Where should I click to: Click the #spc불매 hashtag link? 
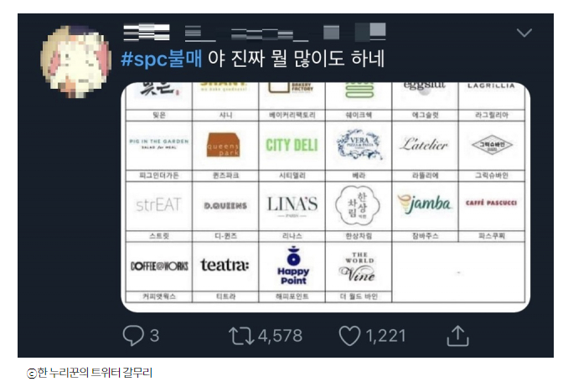point(161,59)
